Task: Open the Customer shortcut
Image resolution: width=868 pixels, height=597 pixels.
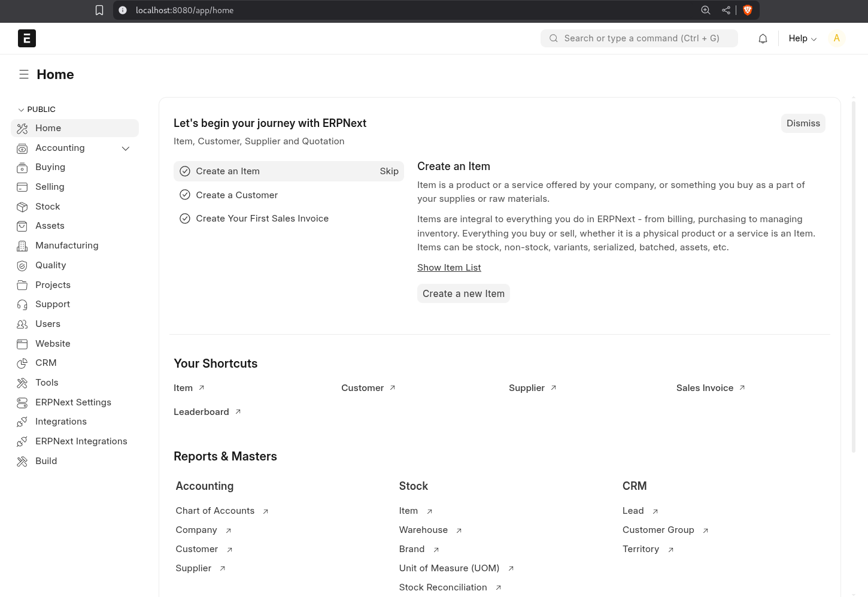Action: coord(368,388)
